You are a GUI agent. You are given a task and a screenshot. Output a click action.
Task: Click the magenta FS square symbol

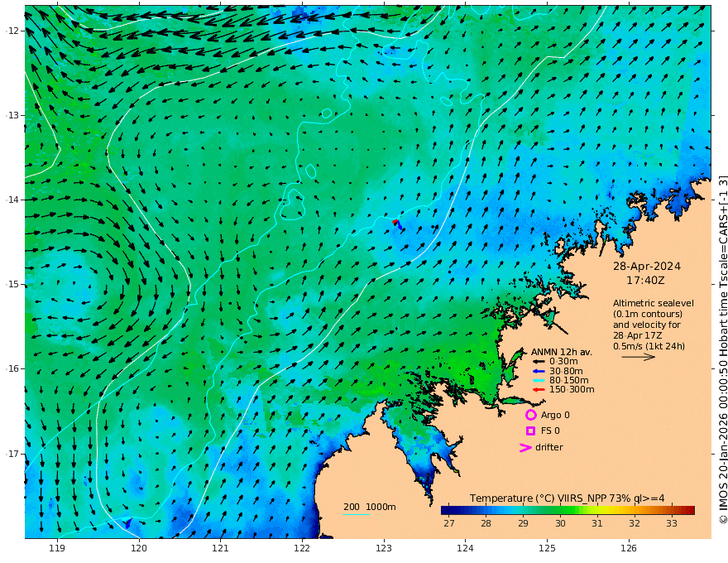point(530,431)
